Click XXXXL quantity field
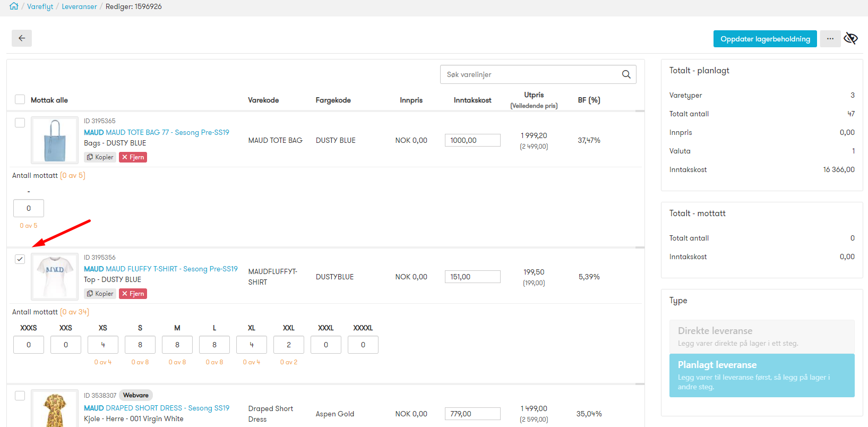 tap(363, 345)
